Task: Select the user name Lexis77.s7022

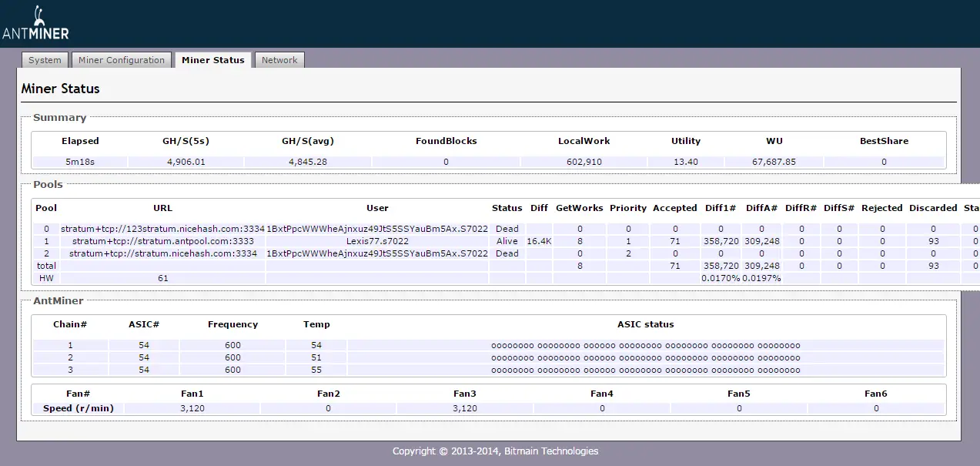Action: [x=377, y=241]
